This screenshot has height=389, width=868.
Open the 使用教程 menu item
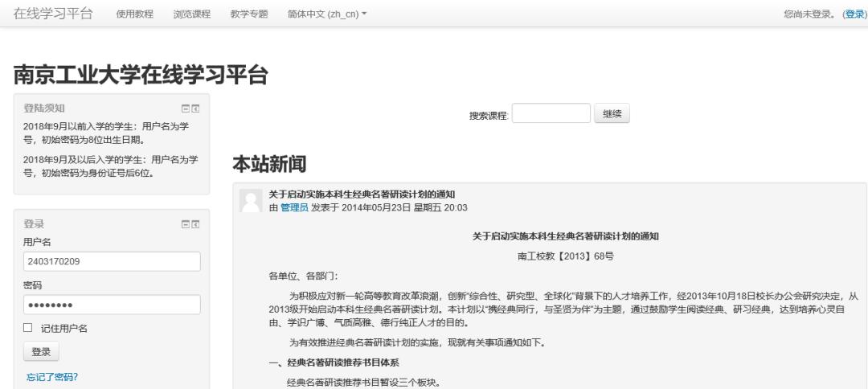pyautogui.click(x=134, y=14)
